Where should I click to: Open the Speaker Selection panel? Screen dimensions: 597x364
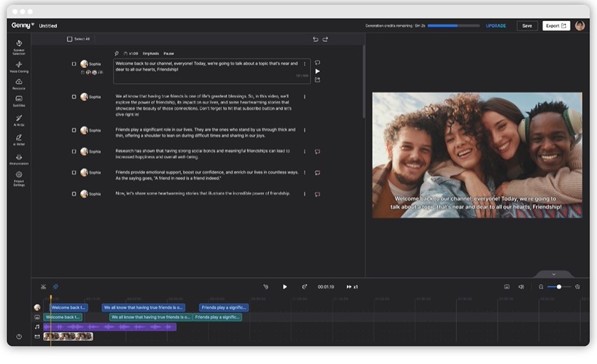coord(19,47)
